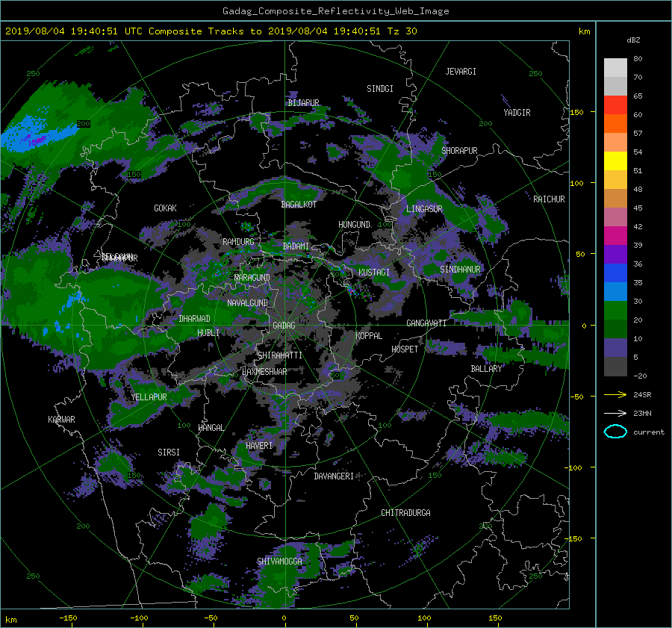
Task: Click the SHIVAMOGGA city label
Action: click(x=279, y=562)
